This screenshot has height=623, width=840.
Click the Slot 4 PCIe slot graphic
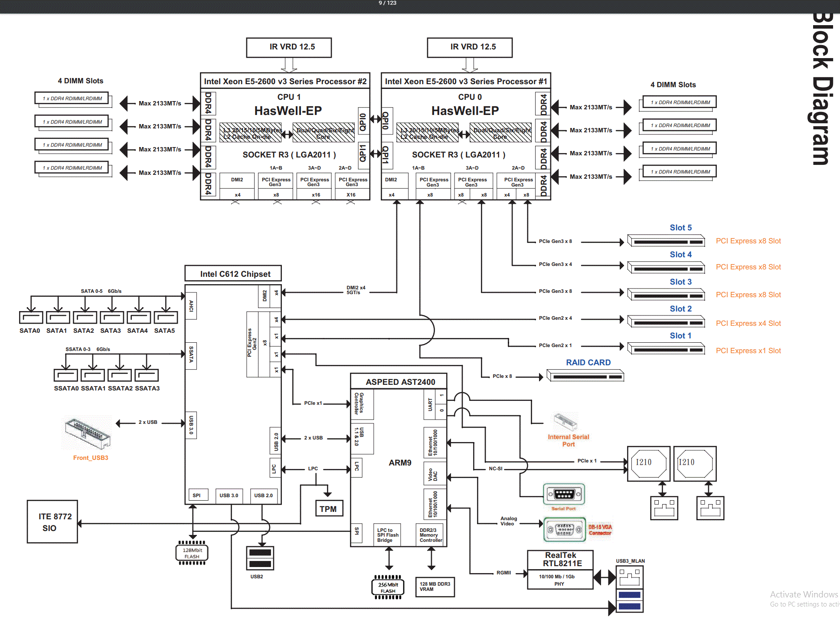(667, 268)
